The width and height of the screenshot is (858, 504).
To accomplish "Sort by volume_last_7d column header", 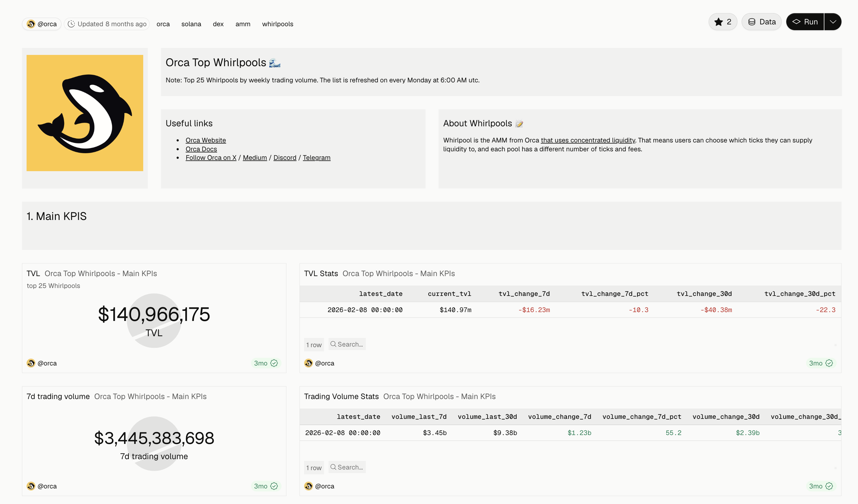I will (x=419, y=417).
